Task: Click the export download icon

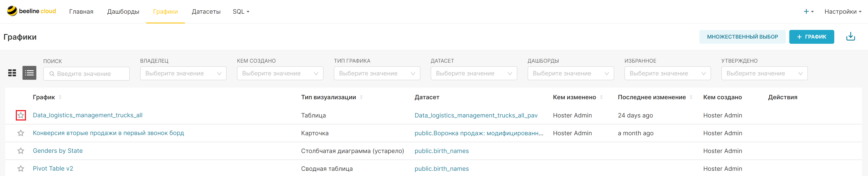Action: [x=850, y=36]
